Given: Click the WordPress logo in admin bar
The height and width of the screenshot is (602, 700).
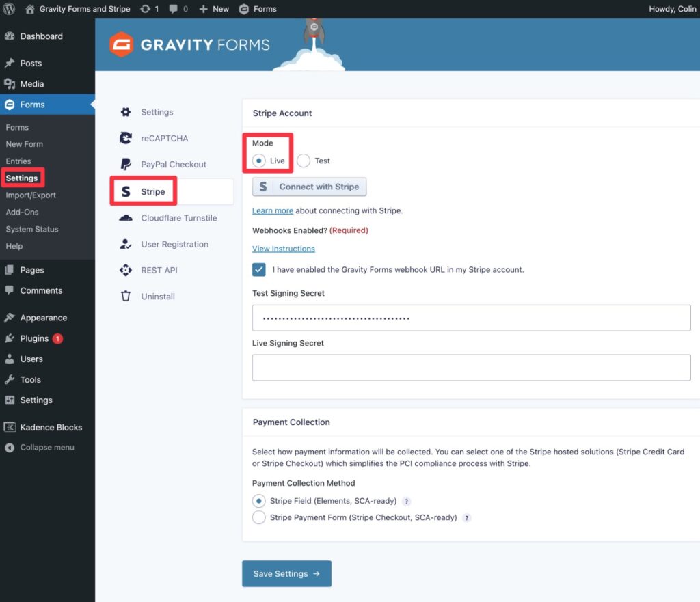Looking at the screenshot, I should point(9,9).
